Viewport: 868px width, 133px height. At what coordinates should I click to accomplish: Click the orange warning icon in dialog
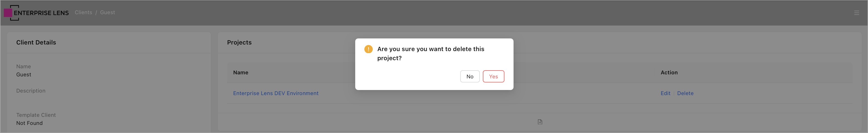[368, 49]
